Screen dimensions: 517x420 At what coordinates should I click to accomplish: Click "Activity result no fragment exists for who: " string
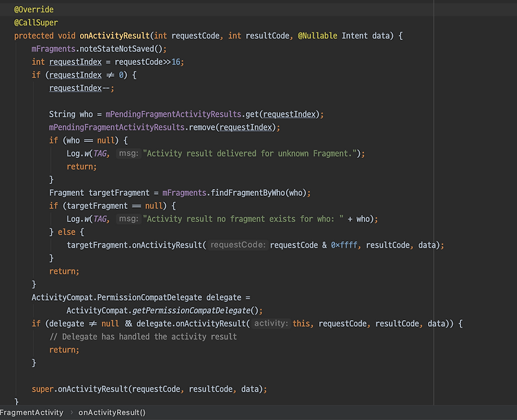tap(243, 219)
